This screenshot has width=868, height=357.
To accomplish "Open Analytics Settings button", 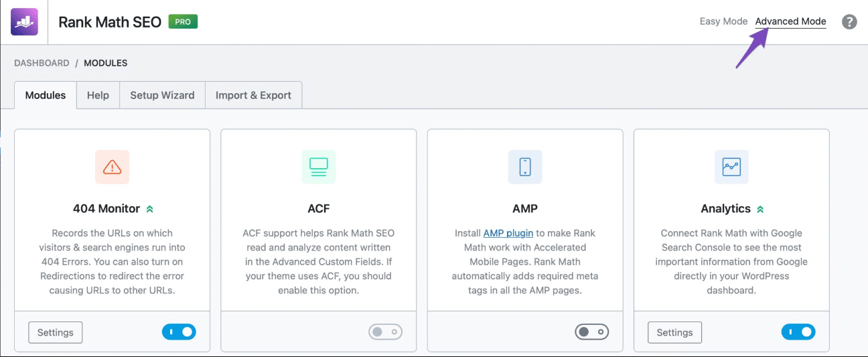I will (674, 332).
